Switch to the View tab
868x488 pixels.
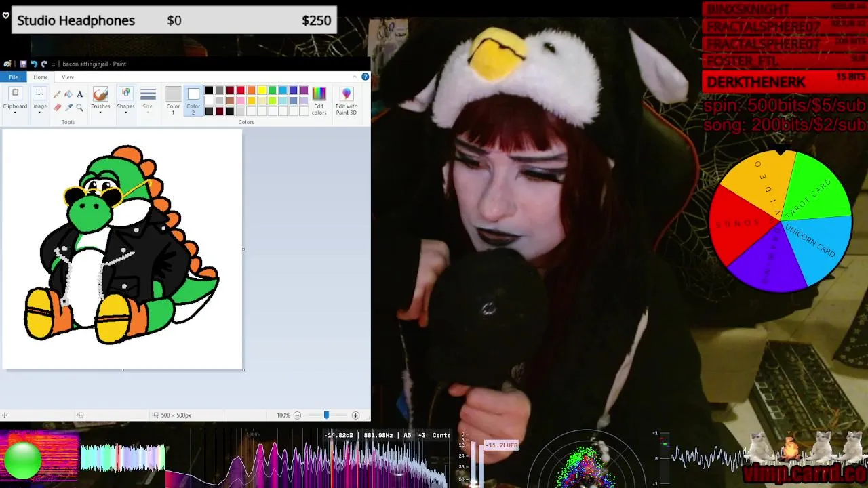coord(68,77)
